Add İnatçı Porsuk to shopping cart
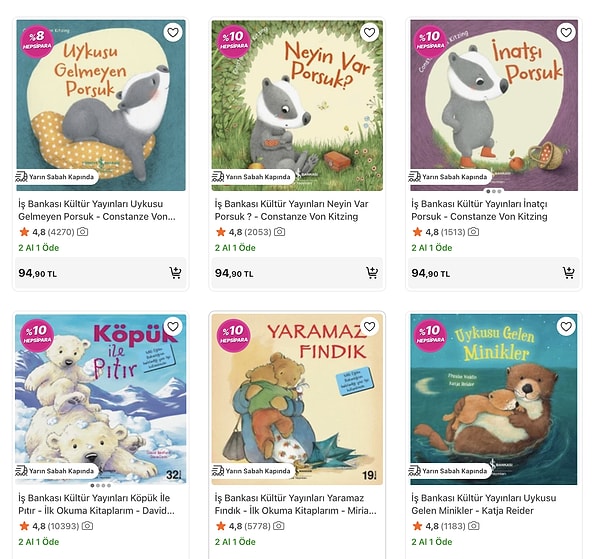This screenshot has height=559, width=600. pyautogui.click(x=568, y=273)
